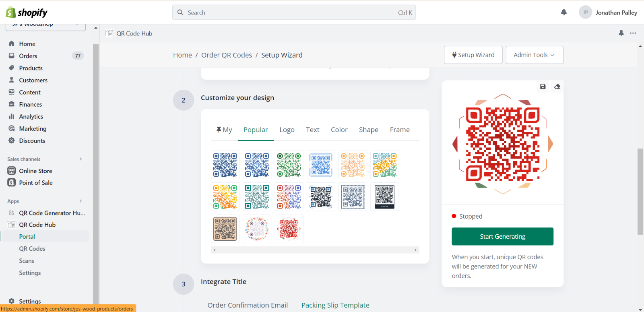Open QR Code Hub Settings submenu item
Image resolution: width=644 pixels, height=312 pixels.
(x=30, y=273)
